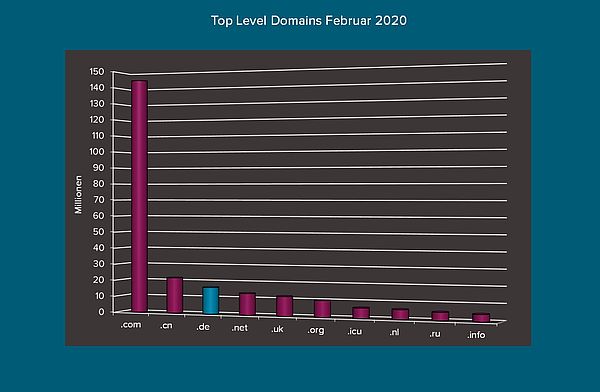Click the .org axis label
Screen dimensions: 600x392
pyautogui.click(x=316, y=330)
